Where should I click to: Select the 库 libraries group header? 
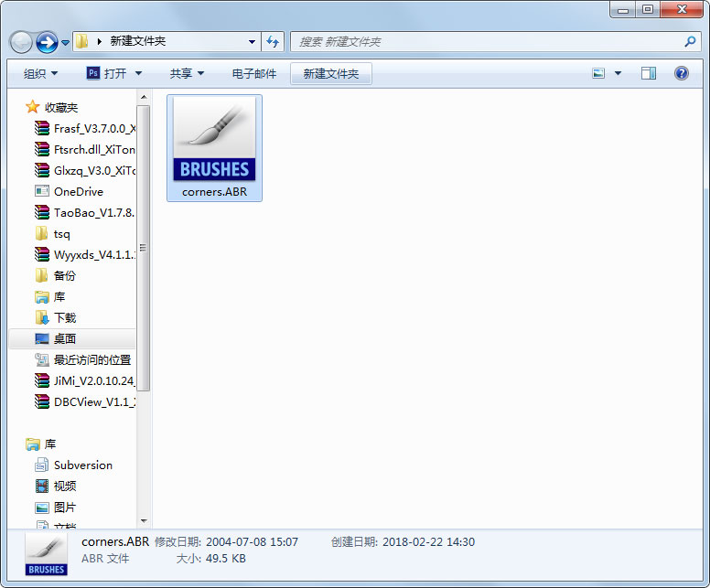coord(49,444)
